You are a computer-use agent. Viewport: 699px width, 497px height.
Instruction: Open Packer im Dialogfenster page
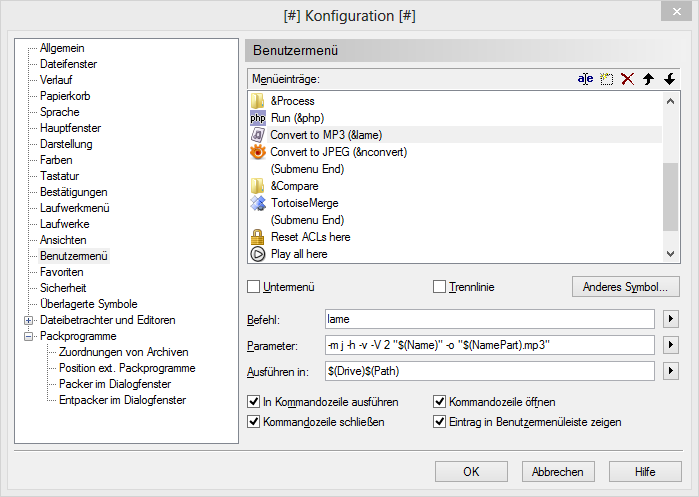115,384
